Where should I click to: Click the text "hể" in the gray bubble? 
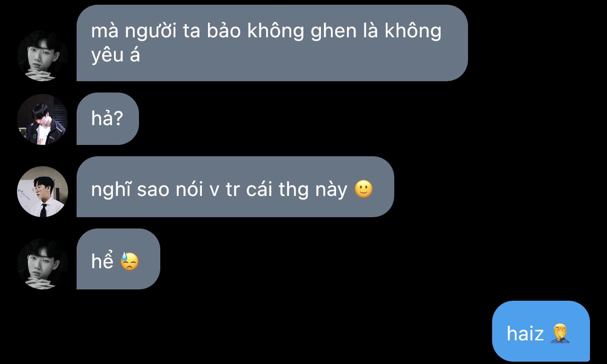102,262
